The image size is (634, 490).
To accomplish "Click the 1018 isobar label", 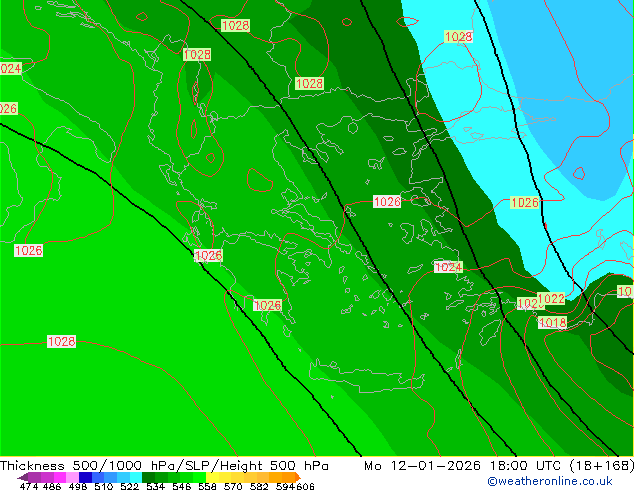I will point(553,323).
